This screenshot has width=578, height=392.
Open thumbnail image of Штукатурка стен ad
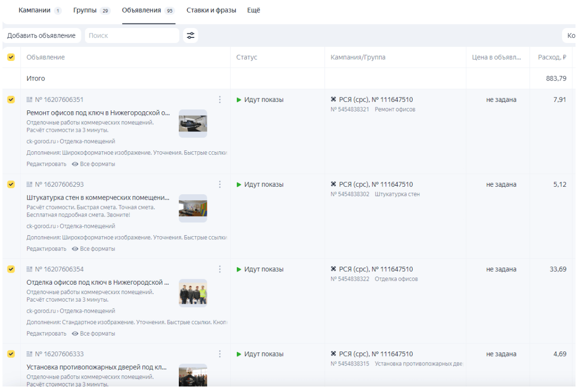[x=193, y=208]
